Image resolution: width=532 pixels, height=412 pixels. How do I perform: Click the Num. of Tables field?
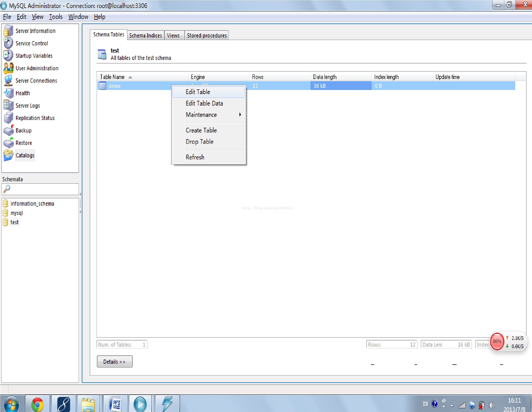tap(122, 345)
